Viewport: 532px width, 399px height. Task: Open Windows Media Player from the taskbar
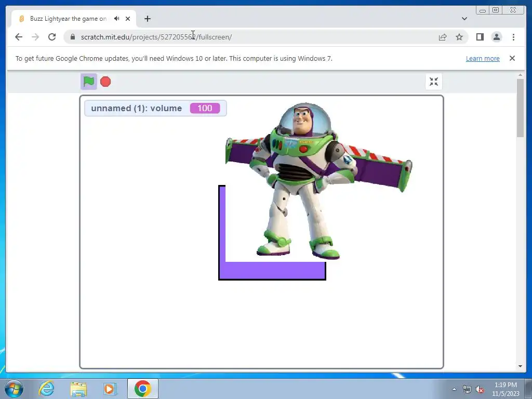click(110, 389)
